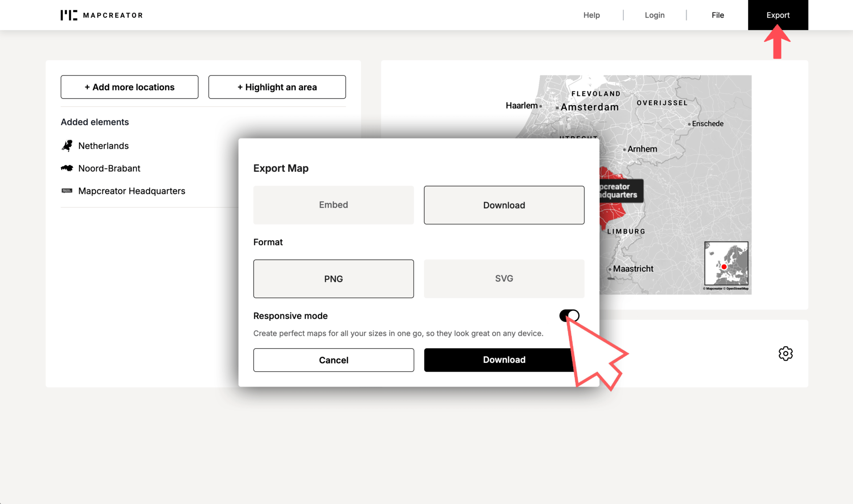
Task: Click the Login link
Action: [x=654, y=15]
